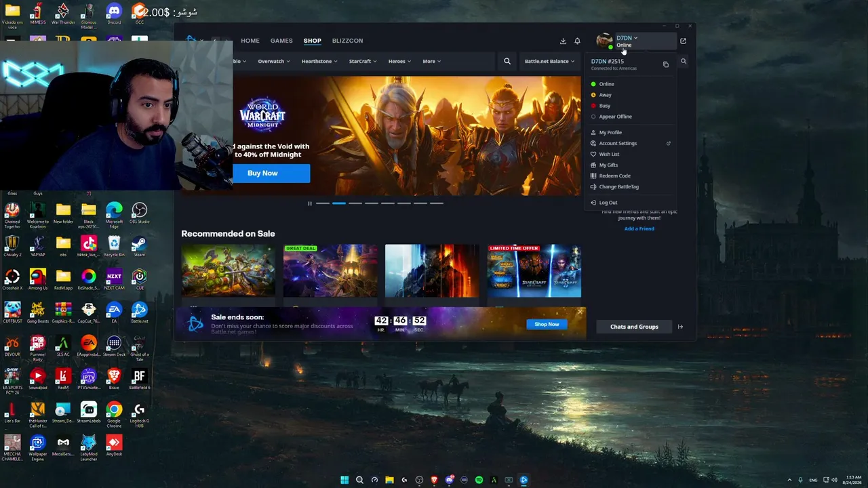Expand Chats and Groups arrow
The width and height of the screenshot is (868, 488).
680,327
